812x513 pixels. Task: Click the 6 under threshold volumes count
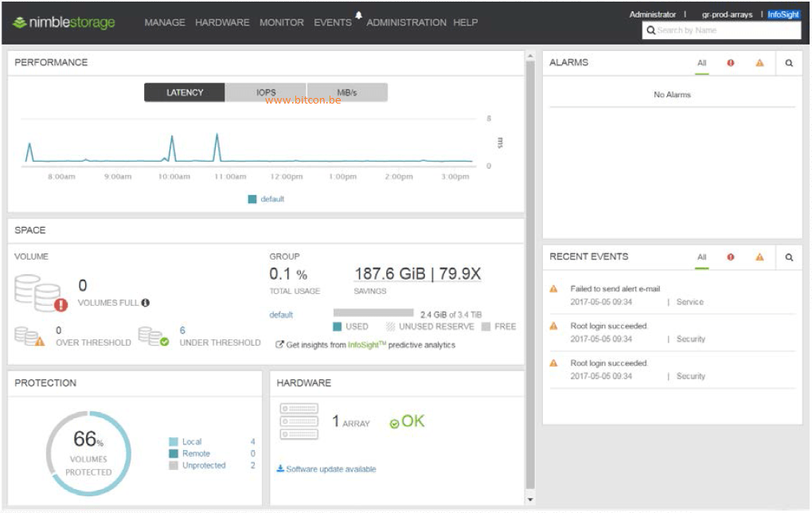[182, 330]
